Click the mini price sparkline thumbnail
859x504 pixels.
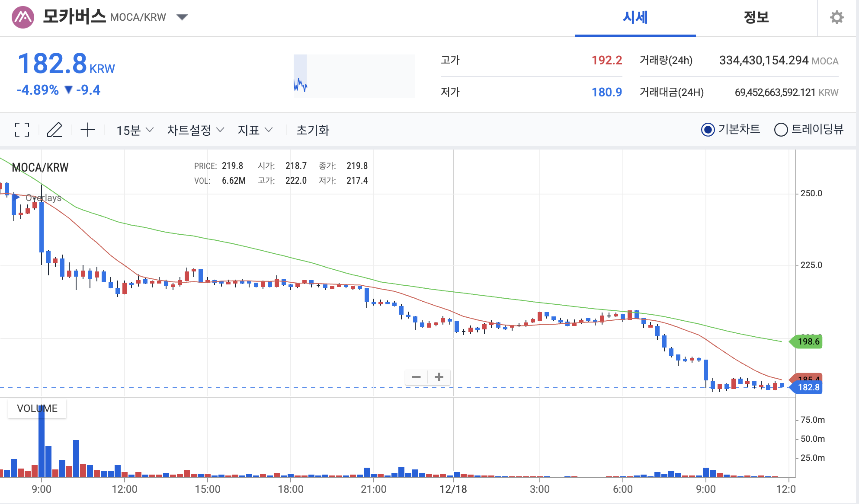click(353, 76)
